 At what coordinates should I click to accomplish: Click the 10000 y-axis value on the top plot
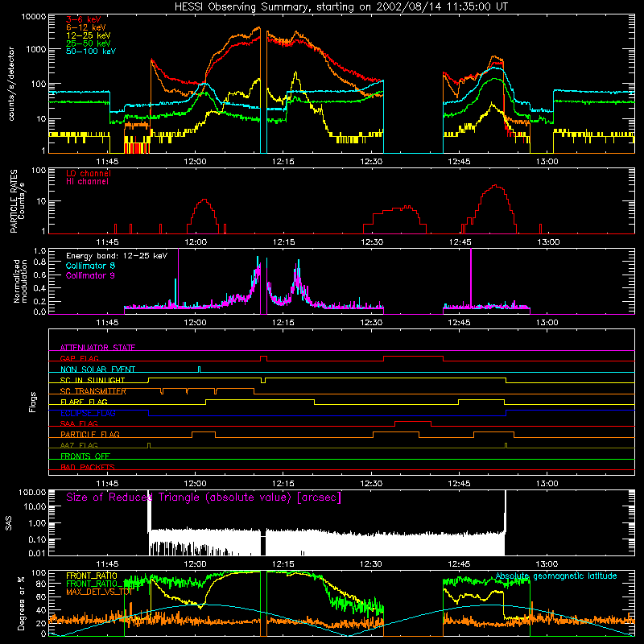click(x=33, y=17)
